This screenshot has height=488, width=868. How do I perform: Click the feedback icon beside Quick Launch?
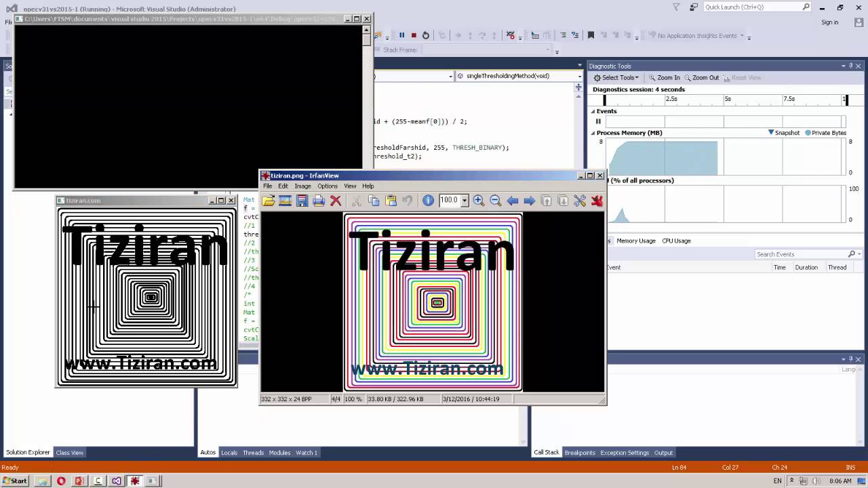click(x=693, y=7)
